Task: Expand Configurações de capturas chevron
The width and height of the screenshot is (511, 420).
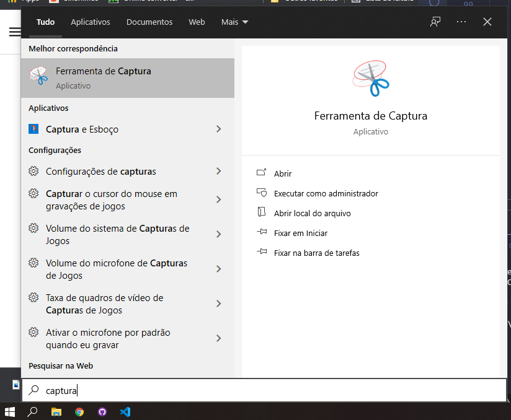Action: (219, 171)
